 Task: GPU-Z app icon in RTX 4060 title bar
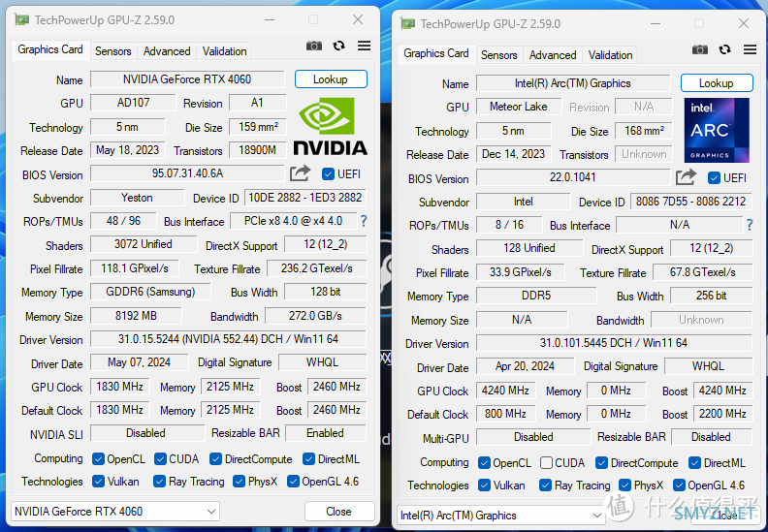21,20
